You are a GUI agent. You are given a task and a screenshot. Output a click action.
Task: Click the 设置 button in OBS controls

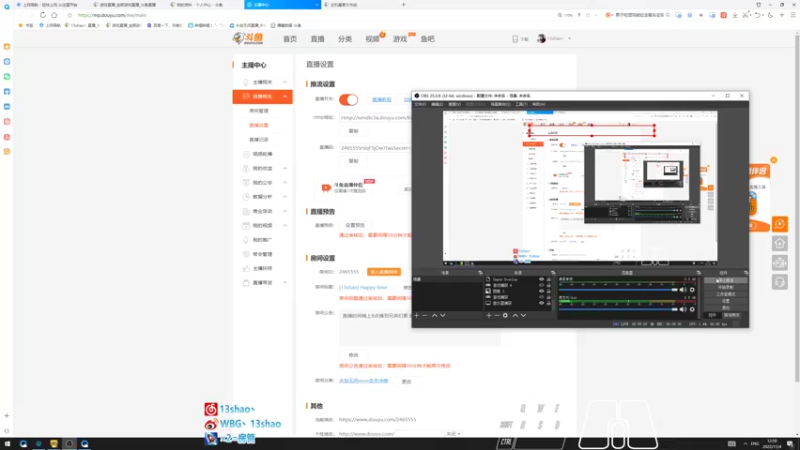(726, 301)
